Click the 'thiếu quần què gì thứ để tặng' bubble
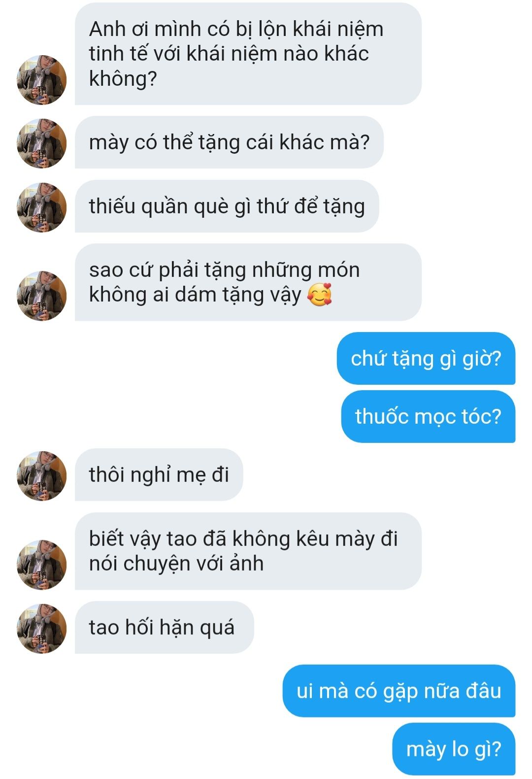Screen dimensions: 532x779 227,206
